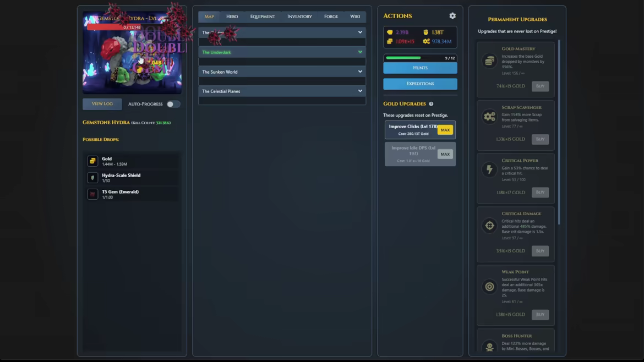Expand The Sunken World map region

(x=282, y=72)
